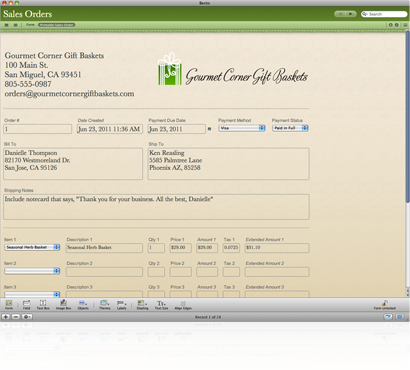Screen dimensions: 410x370
Task: Click the Payment Due Date field
Action: click(177, 129)
